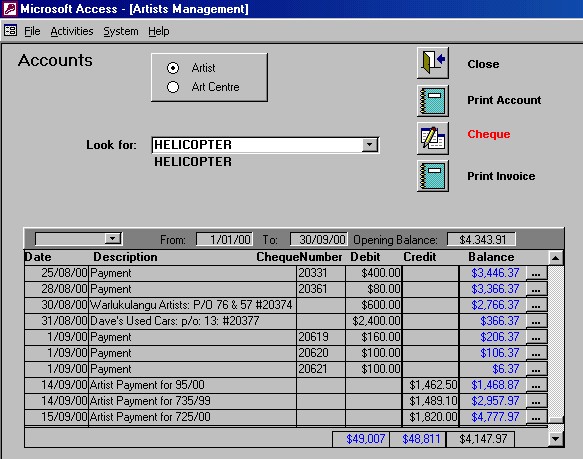Click the $1,820.00 credit cell
Image resolution: width=583 pixels, height=459 pixels.
(x=431, y=417)
